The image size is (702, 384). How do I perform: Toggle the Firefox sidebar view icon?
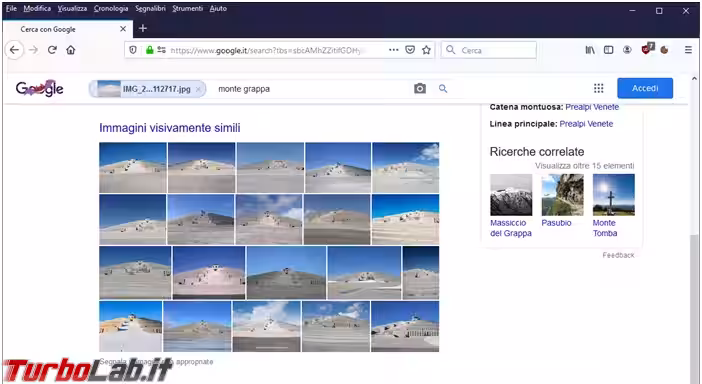[x=608, y=50]
